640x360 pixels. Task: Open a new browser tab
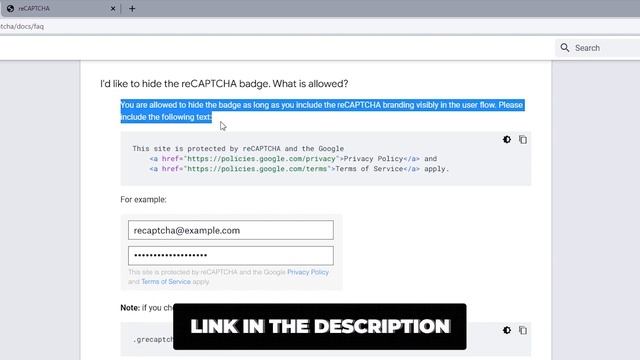click(132, 9)
